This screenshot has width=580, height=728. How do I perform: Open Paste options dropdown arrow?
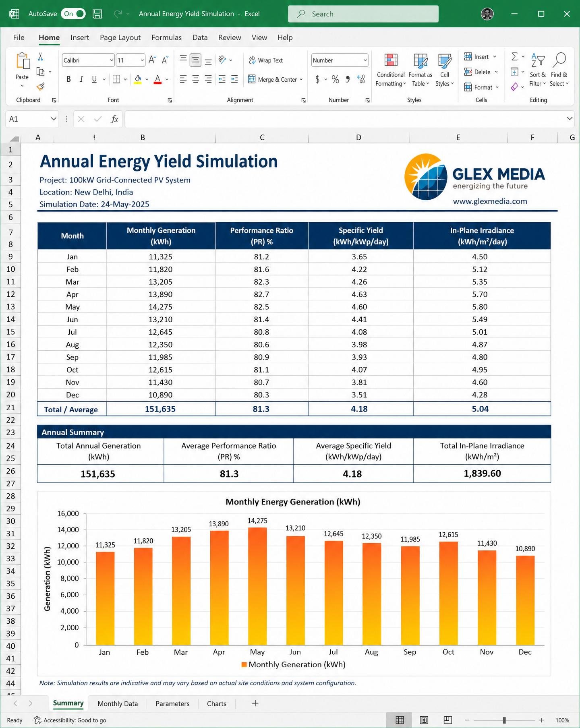click(22, 86)
